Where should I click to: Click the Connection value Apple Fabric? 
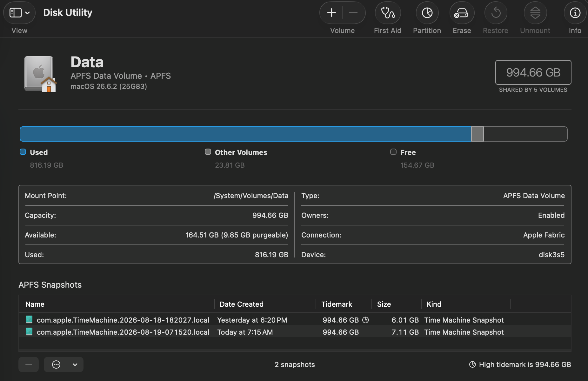pyautogui.click(x=544, y=235)
